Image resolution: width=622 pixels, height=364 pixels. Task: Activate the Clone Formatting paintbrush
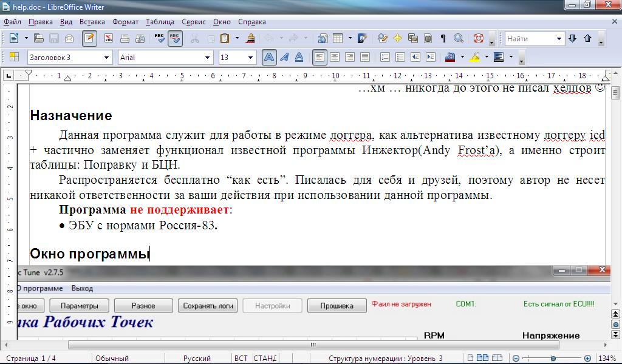(x=250, y=38)
